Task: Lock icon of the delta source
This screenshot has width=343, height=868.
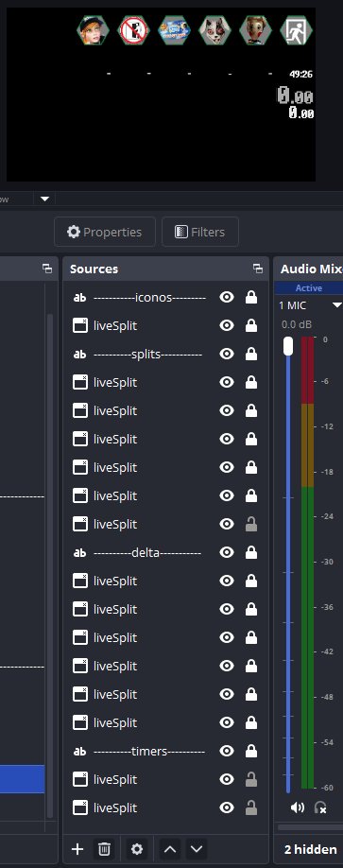Action: pos(251,552)
